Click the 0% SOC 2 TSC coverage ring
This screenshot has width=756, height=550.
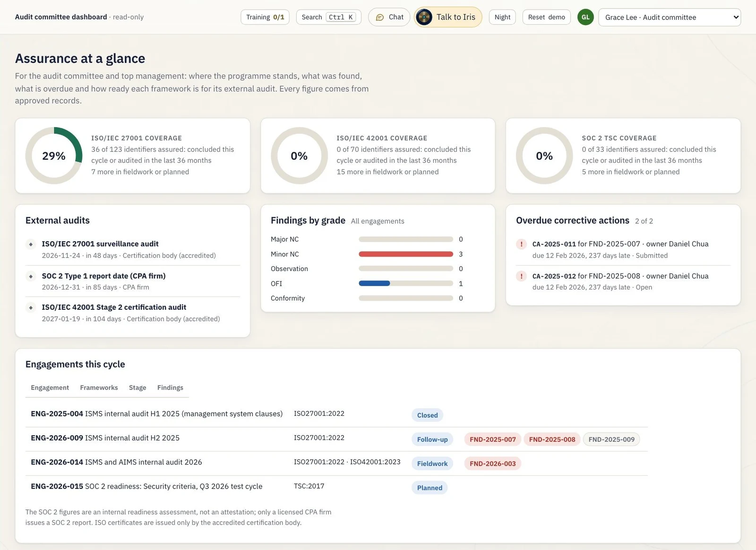tap(544, 156)
